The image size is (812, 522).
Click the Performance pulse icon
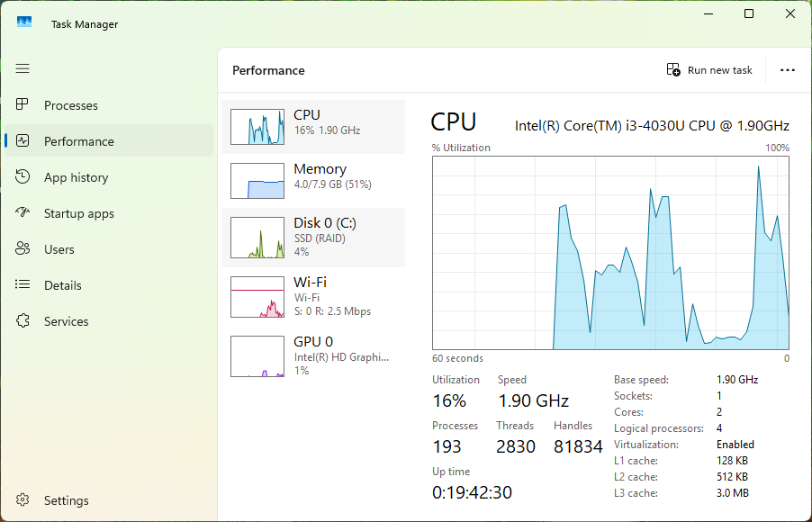[23, 141]
